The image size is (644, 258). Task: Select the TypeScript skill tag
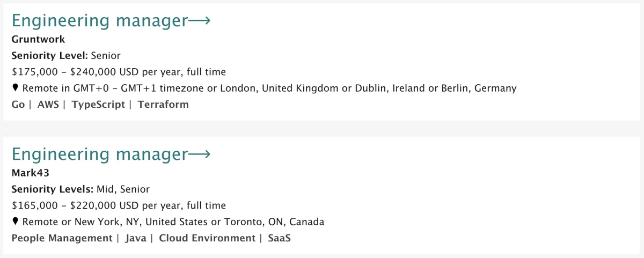coord(98,105)
